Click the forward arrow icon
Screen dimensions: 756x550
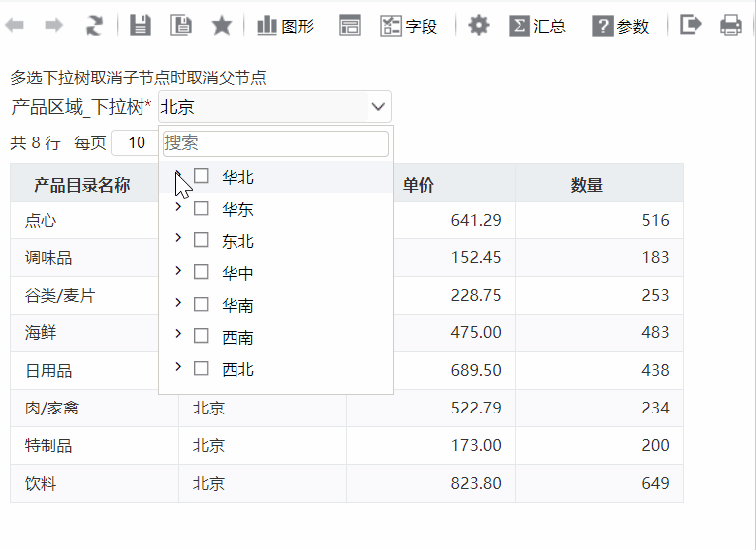[x=54, y=25]
